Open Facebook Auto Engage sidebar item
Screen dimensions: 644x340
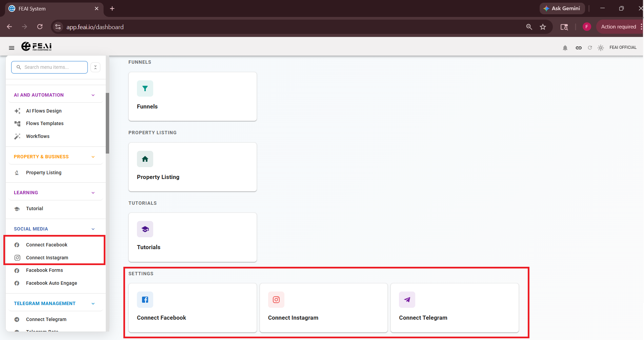[56, 283]
